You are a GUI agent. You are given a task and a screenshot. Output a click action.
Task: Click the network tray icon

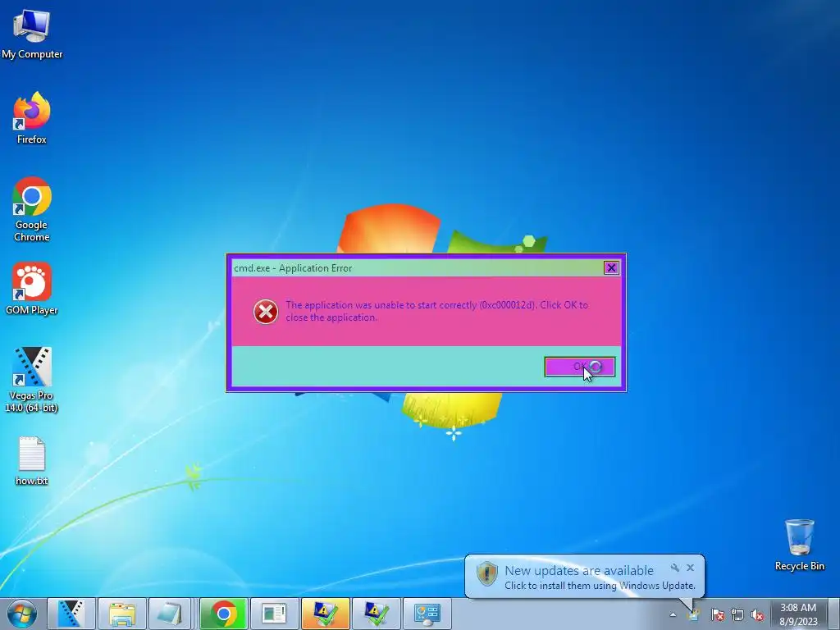(737, 614)
